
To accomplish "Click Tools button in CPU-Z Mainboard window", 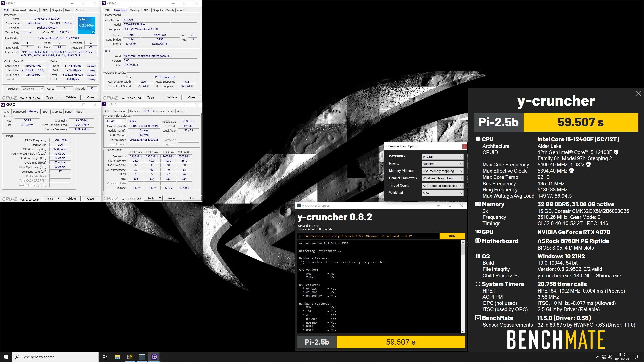I will [x=151, y=97].
